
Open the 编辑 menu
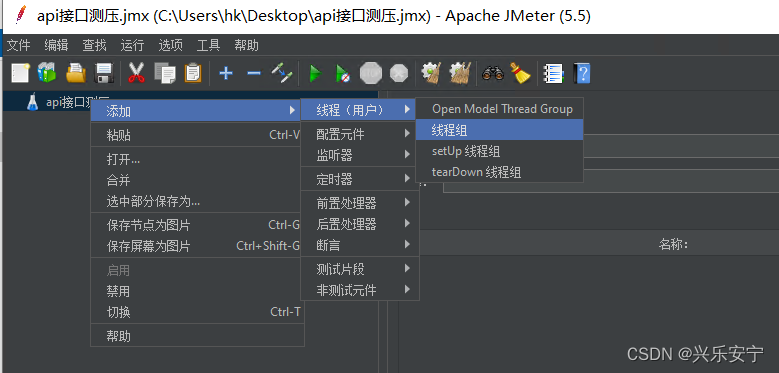(x=56, y=46)
